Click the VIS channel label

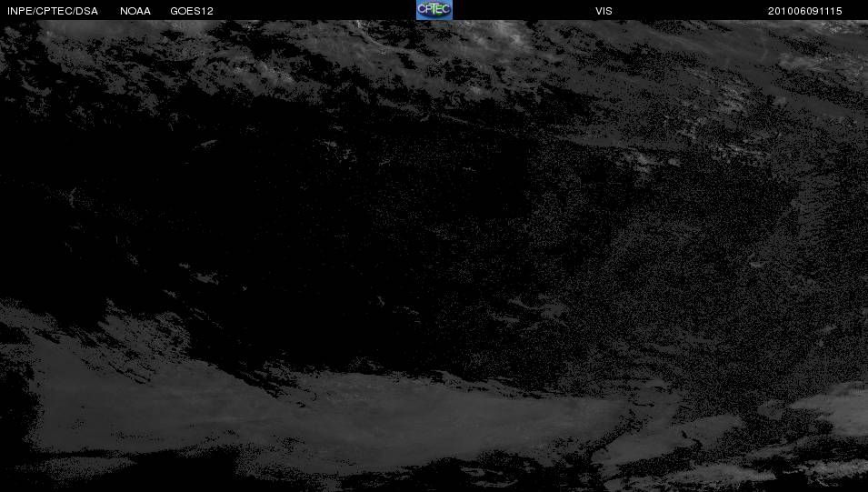[604, 11]
